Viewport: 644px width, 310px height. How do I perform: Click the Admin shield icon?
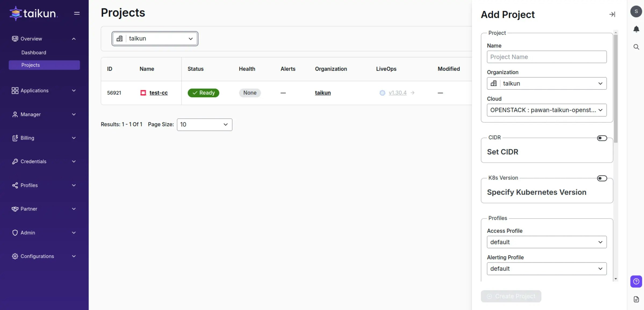pyautogui.click(x=15, y=233)
